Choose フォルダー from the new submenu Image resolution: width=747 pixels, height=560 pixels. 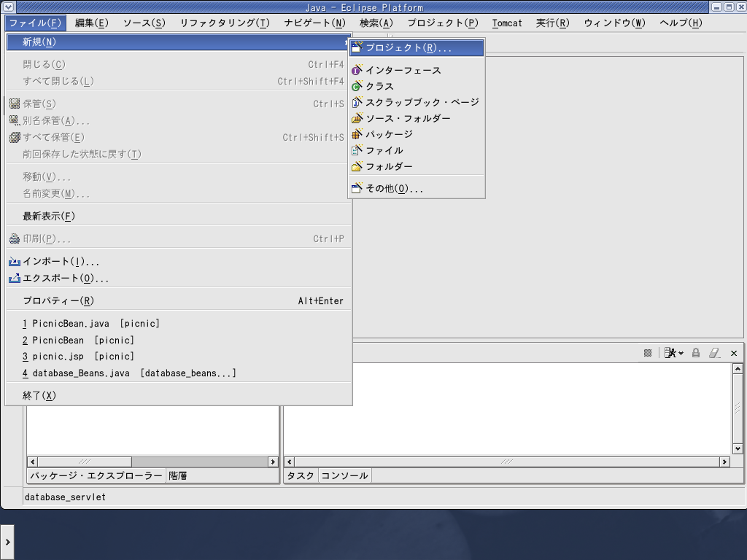(x=417, y=166)
